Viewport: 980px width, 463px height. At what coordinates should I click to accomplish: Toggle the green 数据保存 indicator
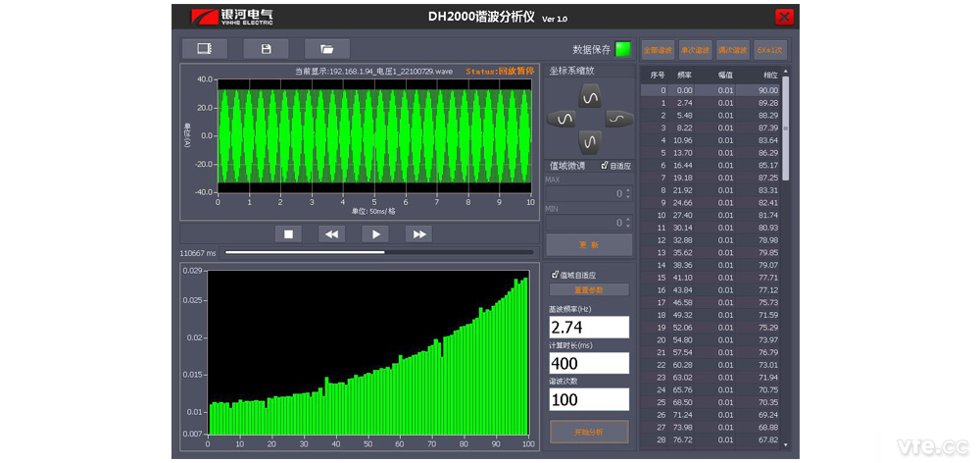coord(623,49)
